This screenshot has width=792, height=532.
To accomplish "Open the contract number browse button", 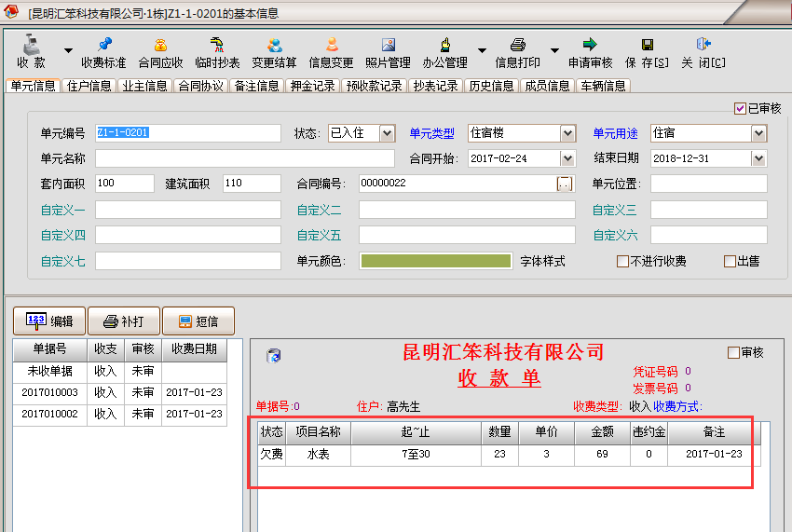I will (x=565, y=184).
